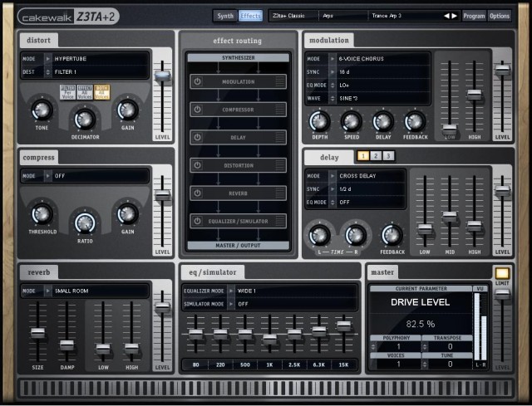The width and height of the screenshot is (532, 406).
Task: Open the reverb Mode dropdown
Action: point(47,291)
